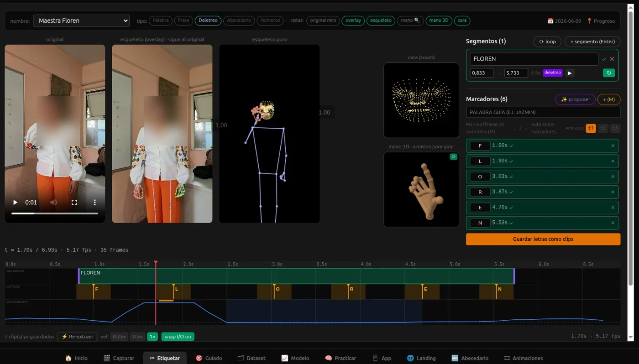Open the video's three-dot options menu
The width and height of the screenshot is (639, 364).
coord(94,203)
